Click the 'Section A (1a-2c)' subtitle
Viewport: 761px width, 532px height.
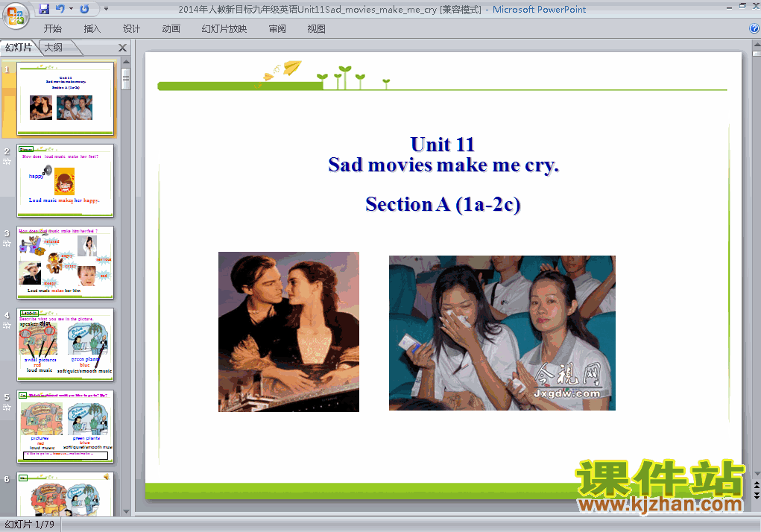(443, 204)
